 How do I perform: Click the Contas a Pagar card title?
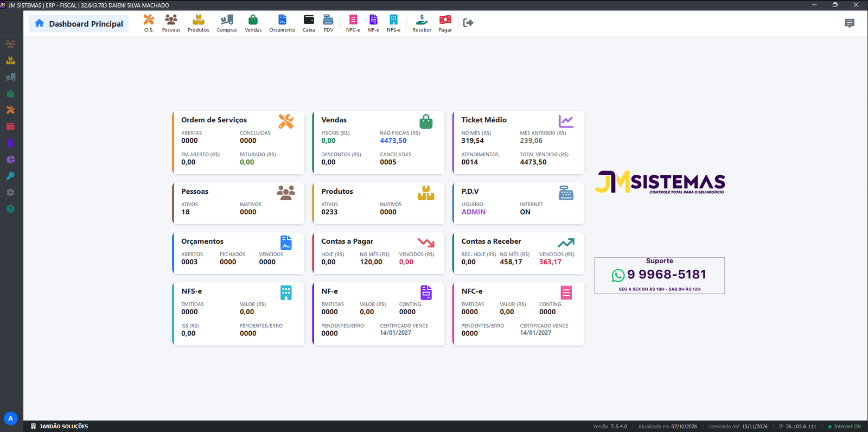[347, 242]
